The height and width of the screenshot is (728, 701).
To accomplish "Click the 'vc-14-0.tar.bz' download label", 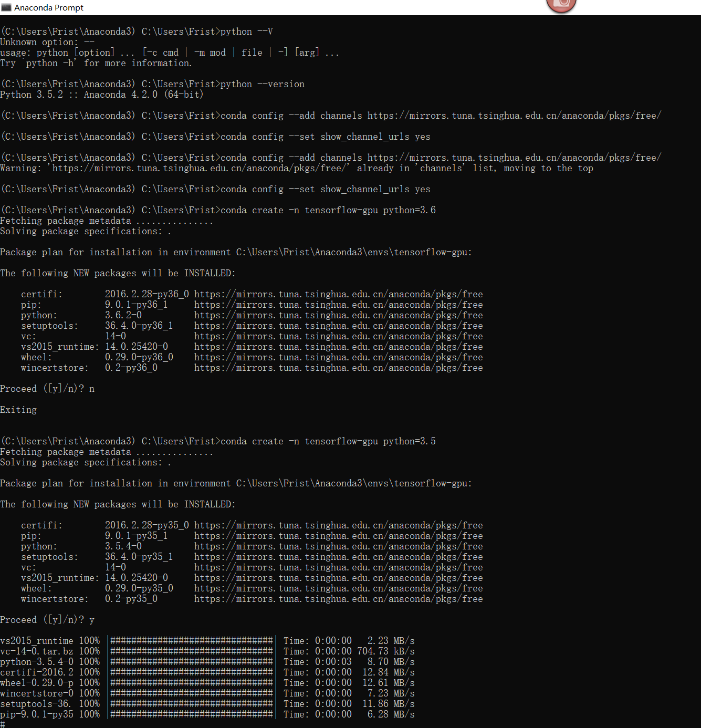I will pos(37,651).
